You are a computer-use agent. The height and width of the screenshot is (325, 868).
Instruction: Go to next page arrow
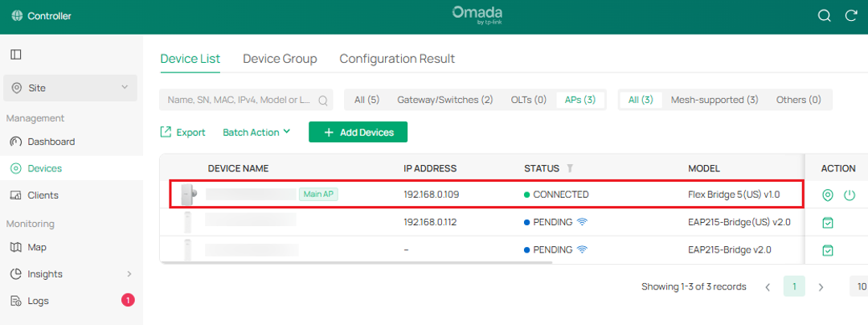821,287
